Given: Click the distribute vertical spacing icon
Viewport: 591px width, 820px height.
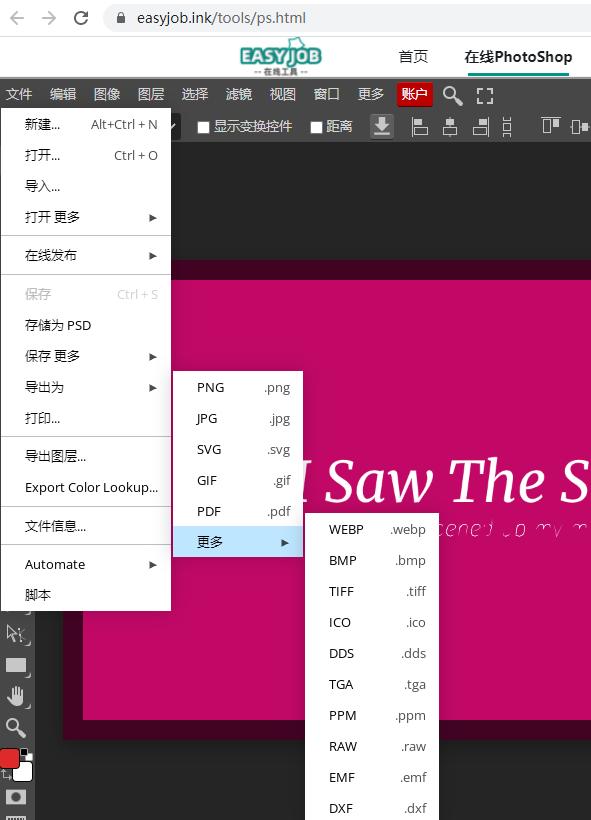Looking at the screenshot, I should click(x=506, y=127).
